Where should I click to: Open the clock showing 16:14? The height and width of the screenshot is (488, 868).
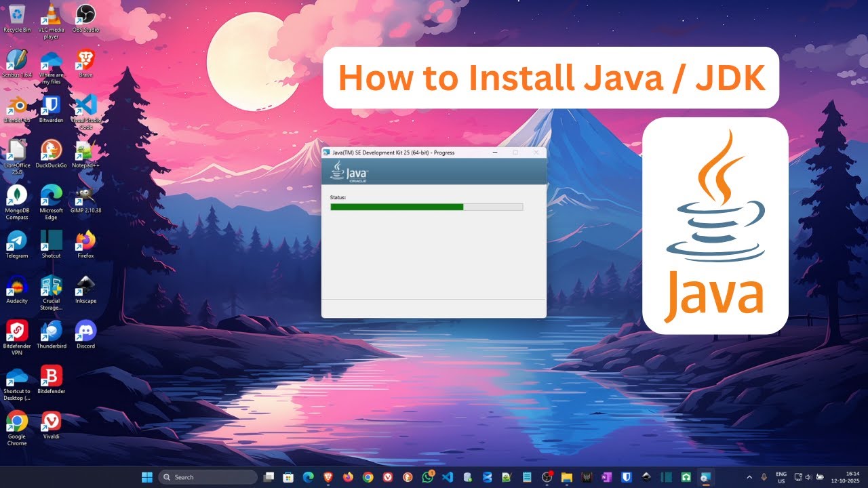846,477
